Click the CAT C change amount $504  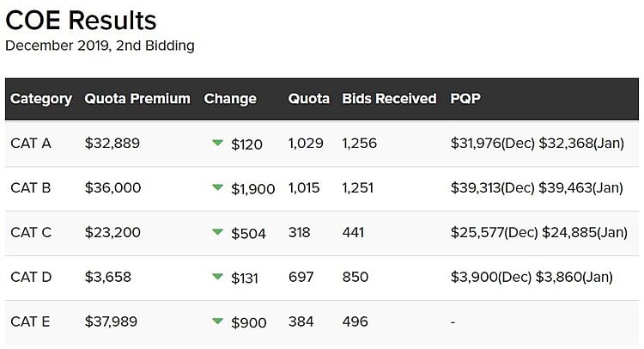[248, 234]
